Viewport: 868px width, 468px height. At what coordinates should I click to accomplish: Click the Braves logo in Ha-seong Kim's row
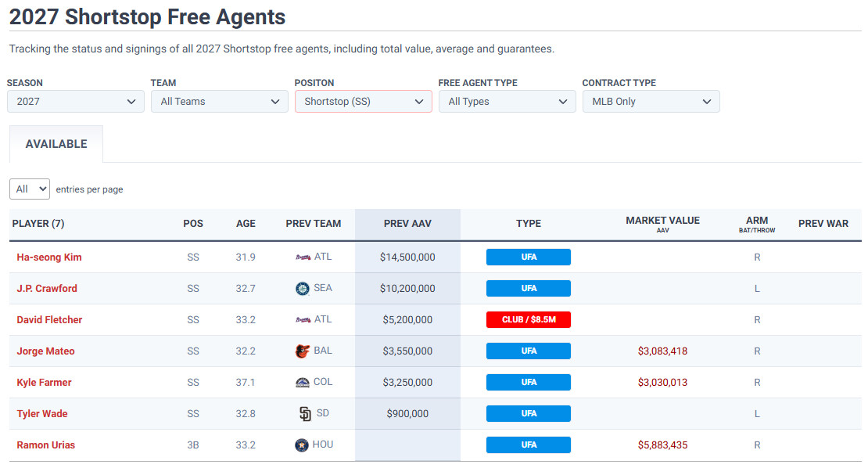[303, 257]
